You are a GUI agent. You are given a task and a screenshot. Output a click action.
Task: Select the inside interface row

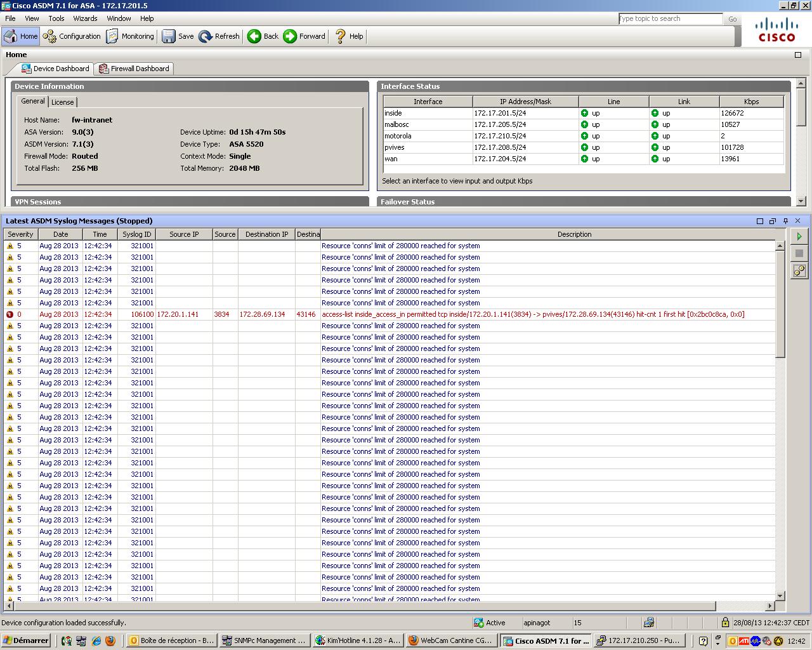[584, 113]
